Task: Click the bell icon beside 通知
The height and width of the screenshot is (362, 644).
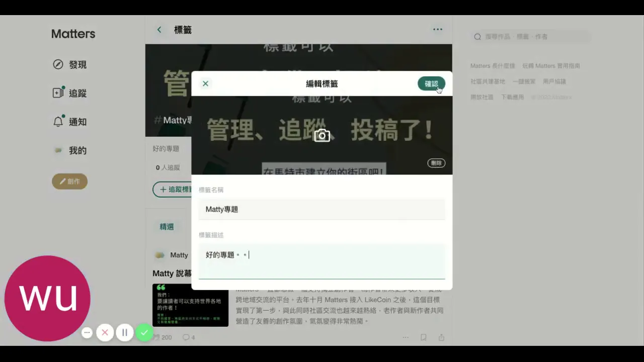Action: point(58,122)
